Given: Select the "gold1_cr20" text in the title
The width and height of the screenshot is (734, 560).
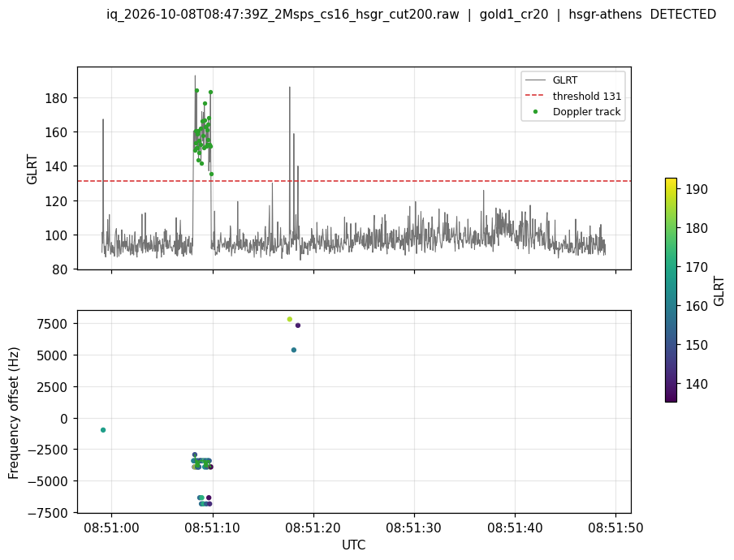Looking at the screenshot, I should [513, 15].
